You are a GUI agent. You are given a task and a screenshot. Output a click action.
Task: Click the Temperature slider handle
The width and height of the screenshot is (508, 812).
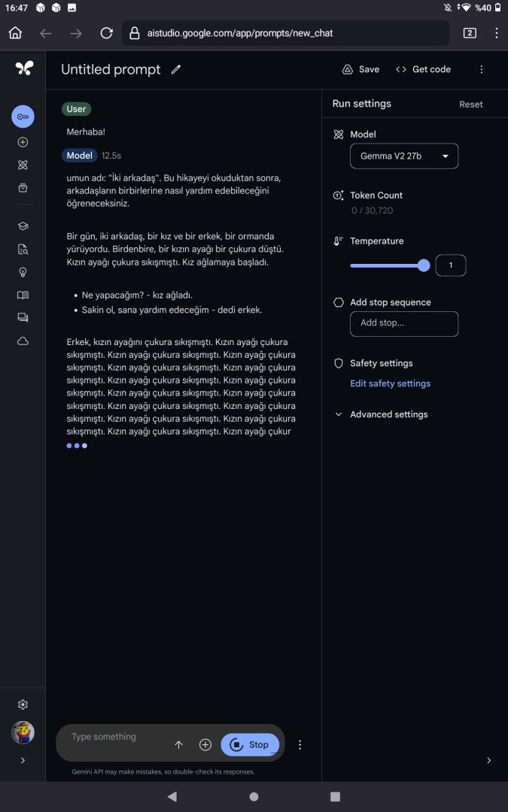coord(424,265)
